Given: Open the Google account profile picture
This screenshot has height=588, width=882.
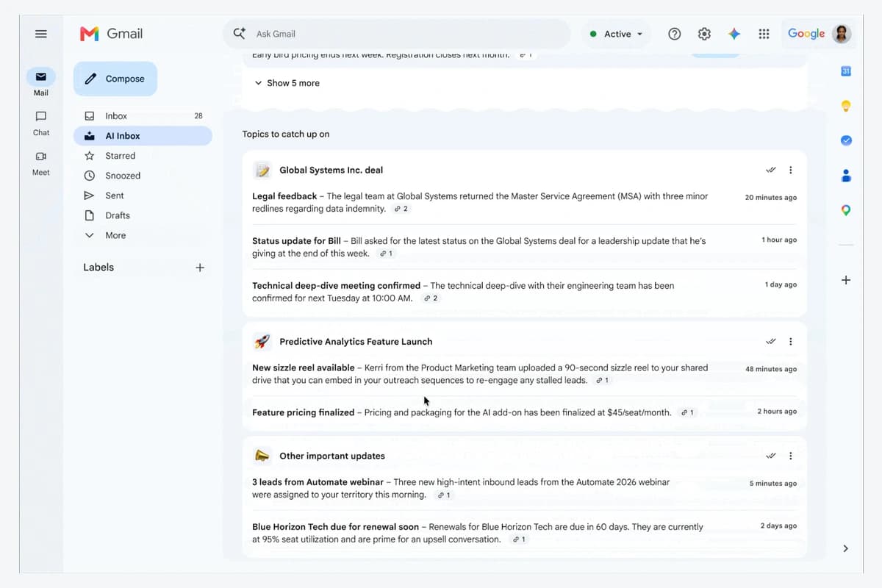Looking at the screenshot, I should coord(842,34).
